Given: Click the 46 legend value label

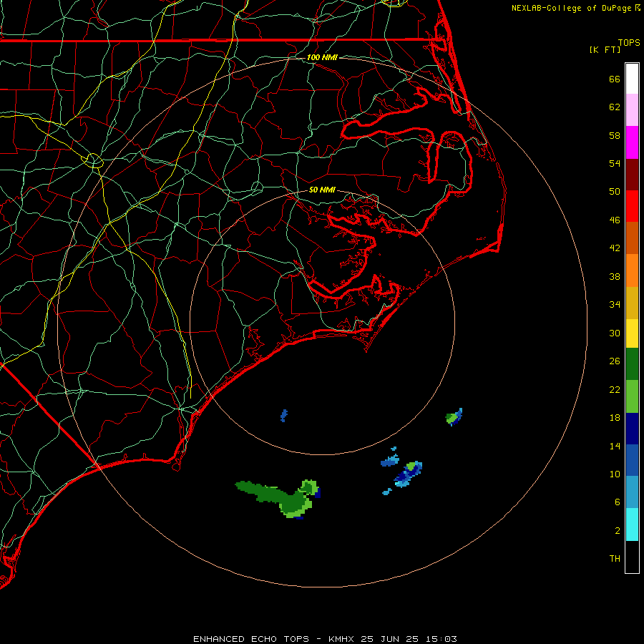Looking at the screenshot, I should tap(615, 220).
